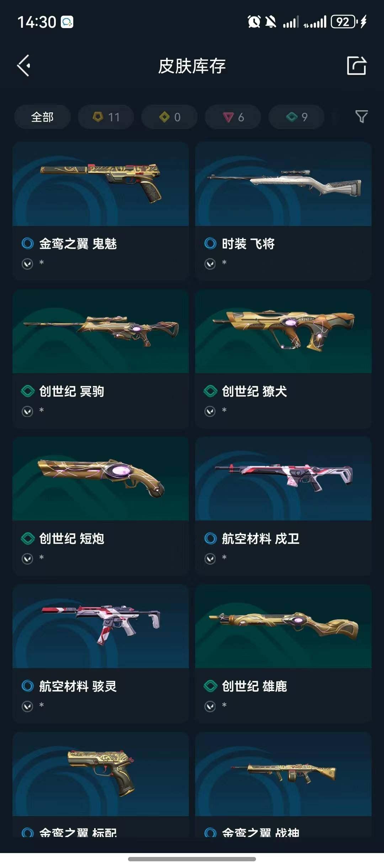The height and width of the screenshot is (868, 384).
Task: Filter by the green tier with 9 skins
Action: (x=297, y=117)
